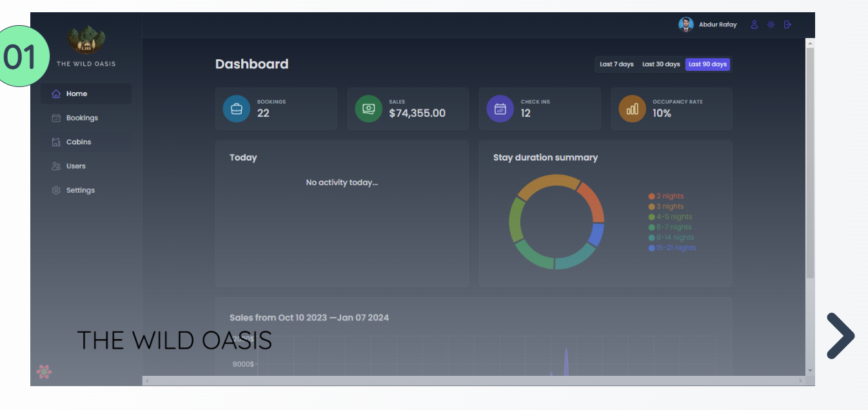Image resolution: width=868 pixels, height=410 pixels.
Task: Choose the Last 90 days filter
Action: (707, 64)
